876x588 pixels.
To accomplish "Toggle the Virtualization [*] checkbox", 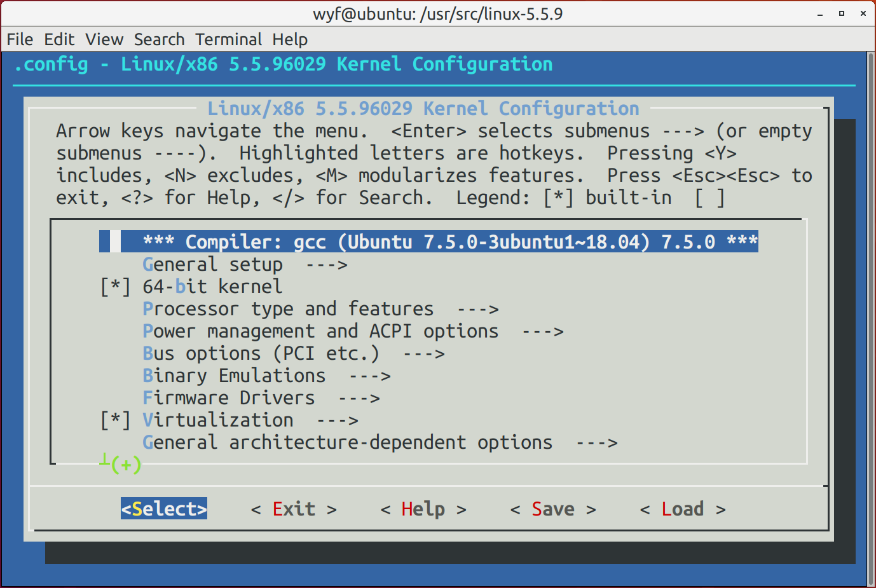I will click(115, 420).
